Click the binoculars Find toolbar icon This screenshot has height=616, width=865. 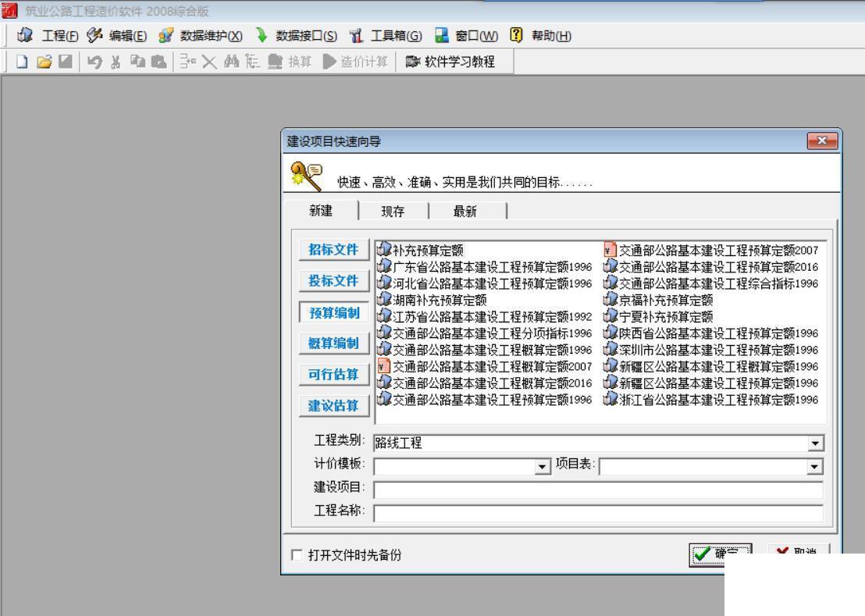232,62
